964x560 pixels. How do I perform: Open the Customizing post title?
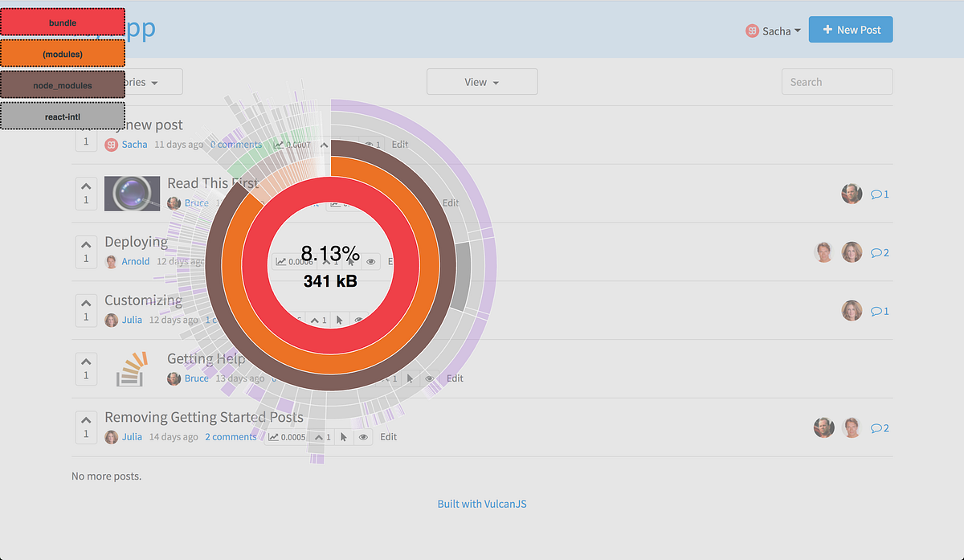(x=143, y=300)
